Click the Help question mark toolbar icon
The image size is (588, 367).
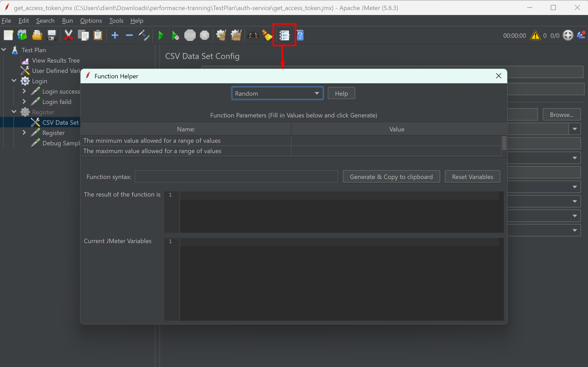point(300,35)
